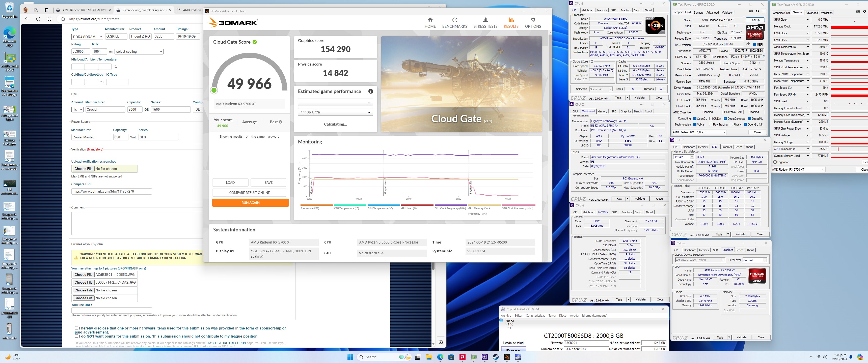868x363 pixels.
Task: Open the Slot #2 dropdown in CPU-Z SPD
Action: (684, 157)
